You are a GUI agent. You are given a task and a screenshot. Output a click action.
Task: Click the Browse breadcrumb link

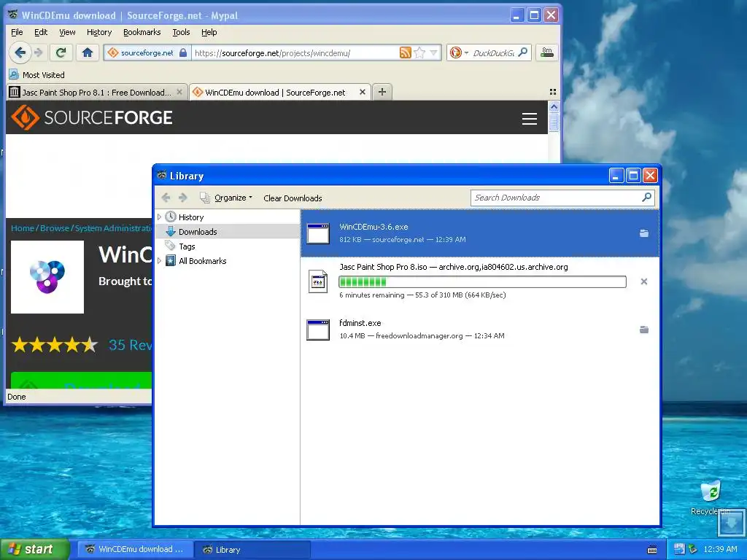(x=54, y=228)
